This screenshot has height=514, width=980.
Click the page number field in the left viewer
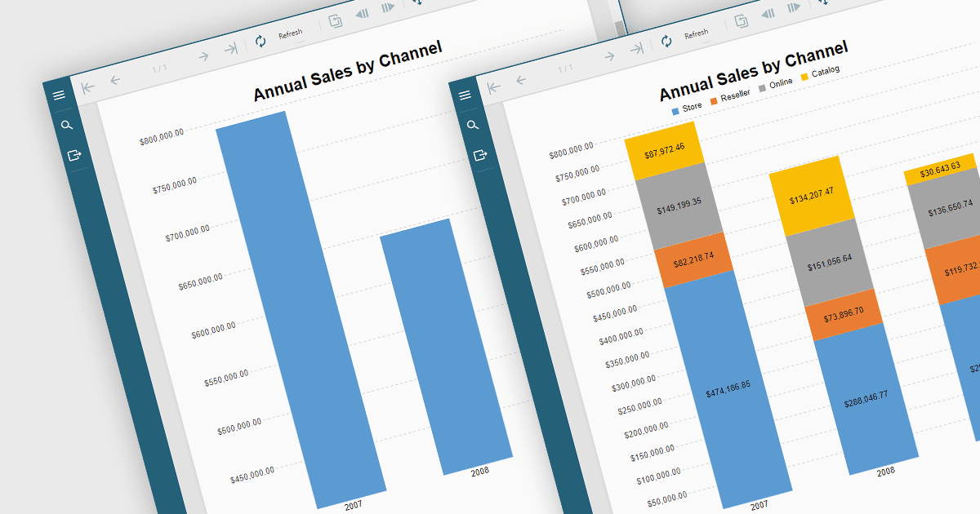(x=160, y=68)
